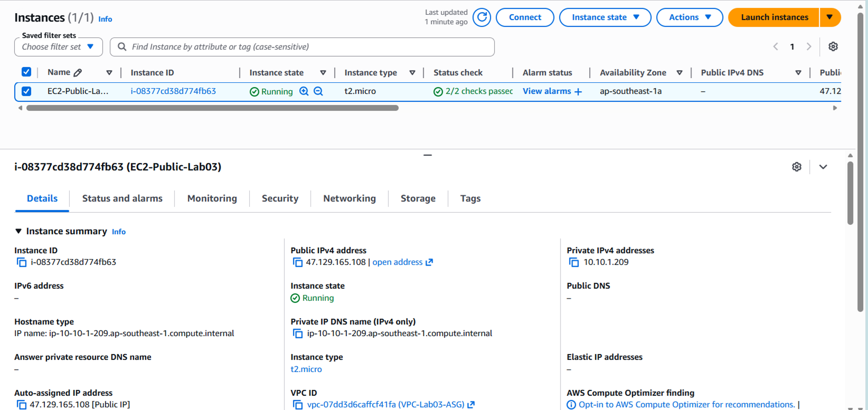Click the horizontal table scrollbar thumb
Screen dimensions: 868x410
212,108
